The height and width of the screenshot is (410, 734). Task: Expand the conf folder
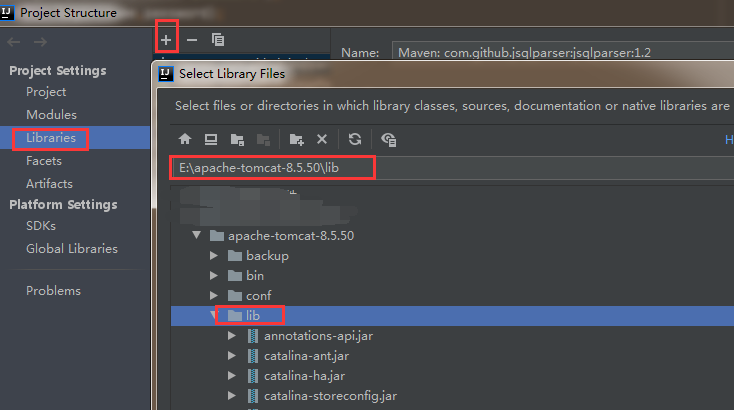click(x=214, y=296)
